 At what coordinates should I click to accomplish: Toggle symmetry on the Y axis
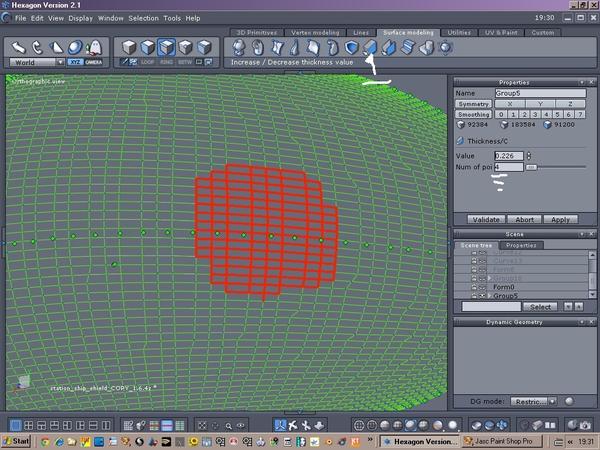540,104
